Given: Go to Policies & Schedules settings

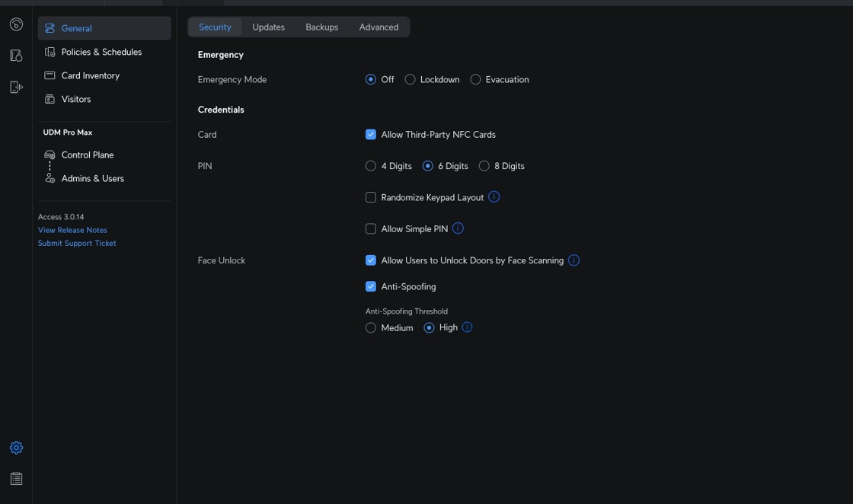Looking at the screenshot, I should pyautogui.click(x=101, y=52).
